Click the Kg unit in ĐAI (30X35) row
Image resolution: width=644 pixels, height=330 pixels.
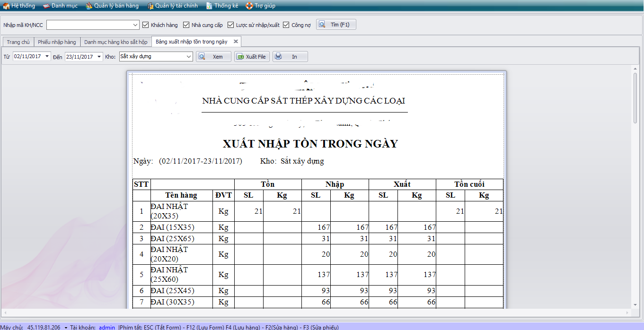pos(223,302)
